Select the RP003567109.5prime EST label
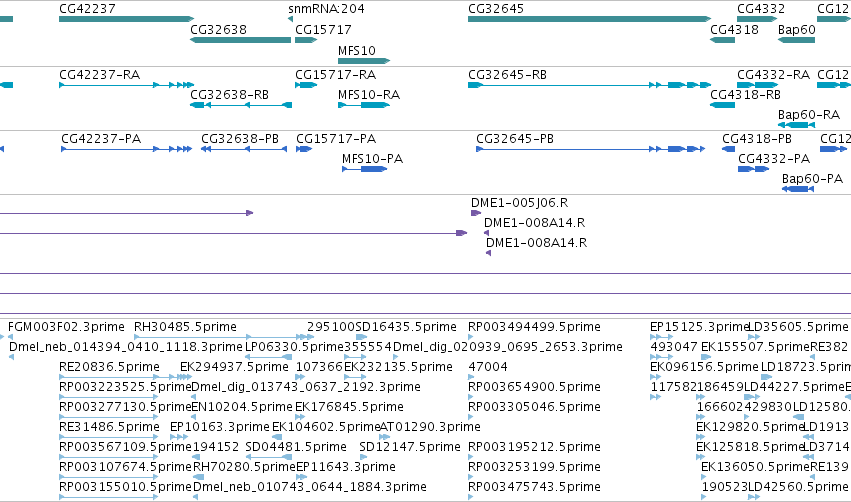The width and height of the screenshot is (851, 502). [x=125, y=447]
